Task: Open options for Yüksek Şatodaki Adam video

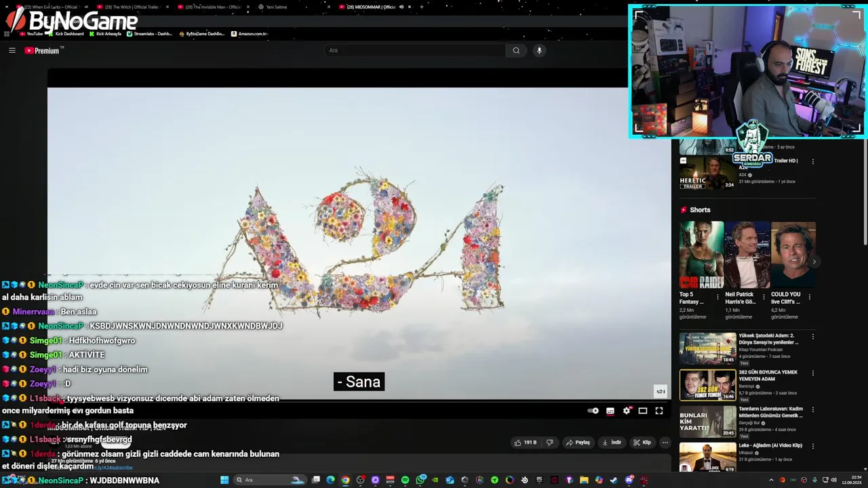Action: pyautogui.click(x=812, y=336)
